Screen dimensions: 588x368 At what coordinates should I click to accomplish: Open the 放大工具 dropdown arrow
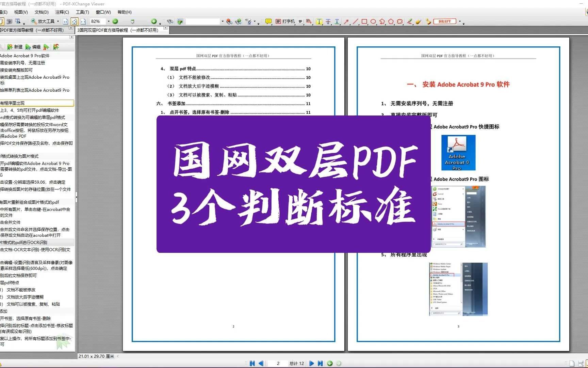tap(58, 21)
